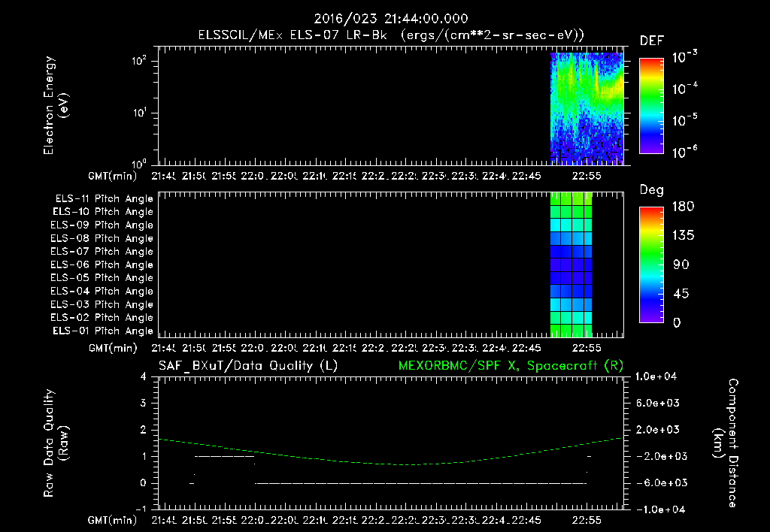The width and height of the screenshot is (770, 532).
Task: Click the 10^1 electron energy tick label
Action: 139,113
